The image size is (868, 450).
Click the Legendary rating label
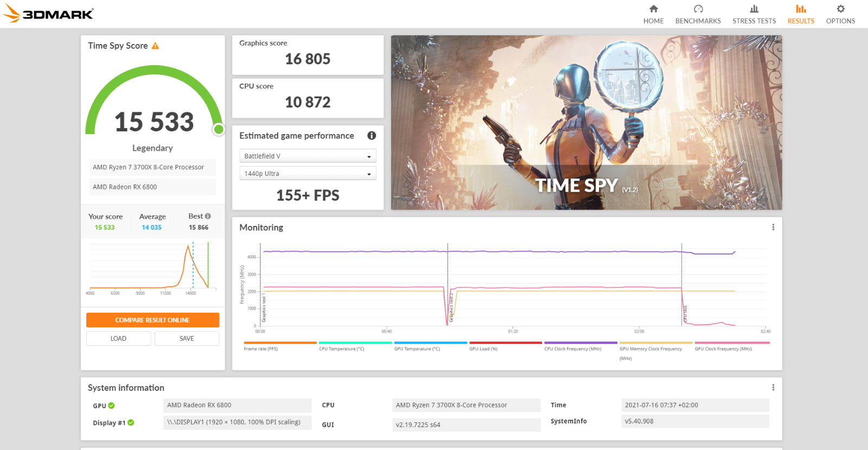click(x=152, y=148)
